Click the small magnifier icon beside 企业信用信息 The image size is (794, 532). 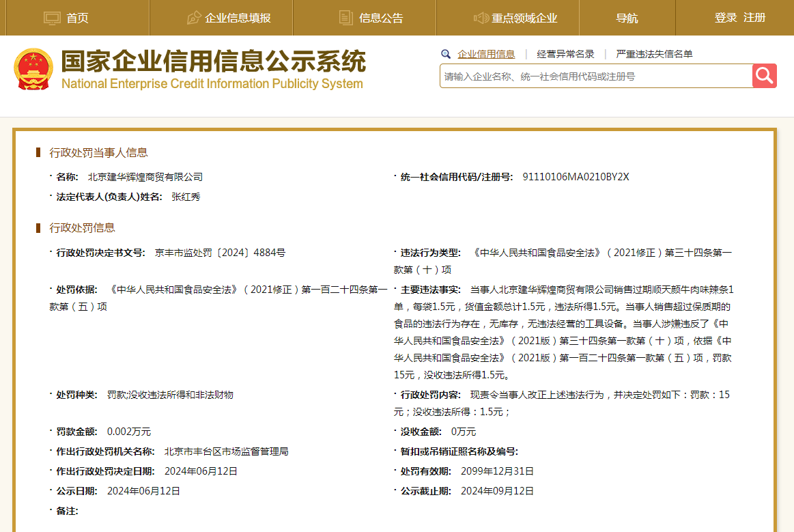pos(446,54)
